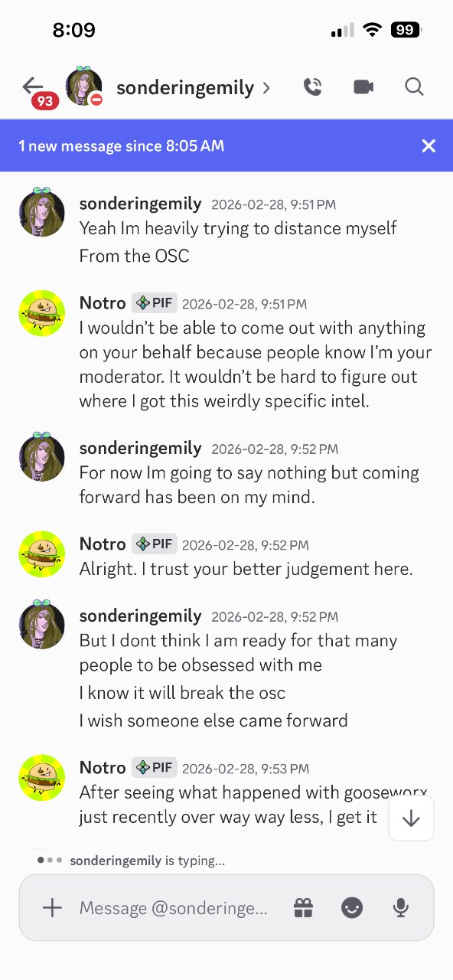Tap the 93 unread notifications badge
The image size is (453, 980).
pyautogui.click(x=45, y=102)
